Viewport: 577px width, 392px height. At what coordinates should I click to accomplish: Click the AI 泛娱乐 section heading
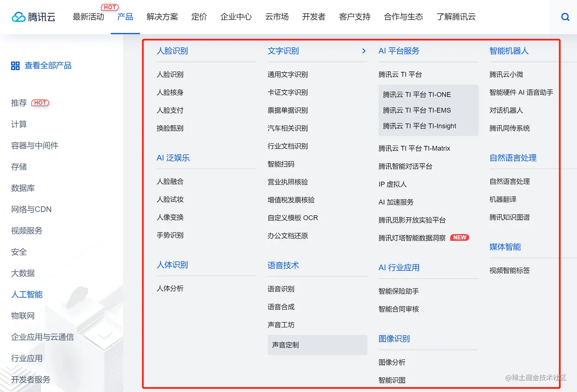tap(173, 158)
